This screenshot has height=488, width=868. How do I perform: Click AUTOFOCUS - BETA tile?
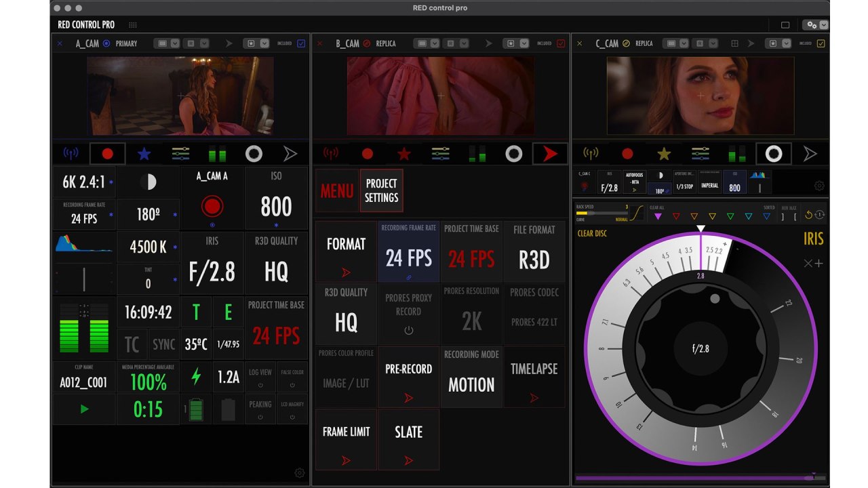click(634, 182)
